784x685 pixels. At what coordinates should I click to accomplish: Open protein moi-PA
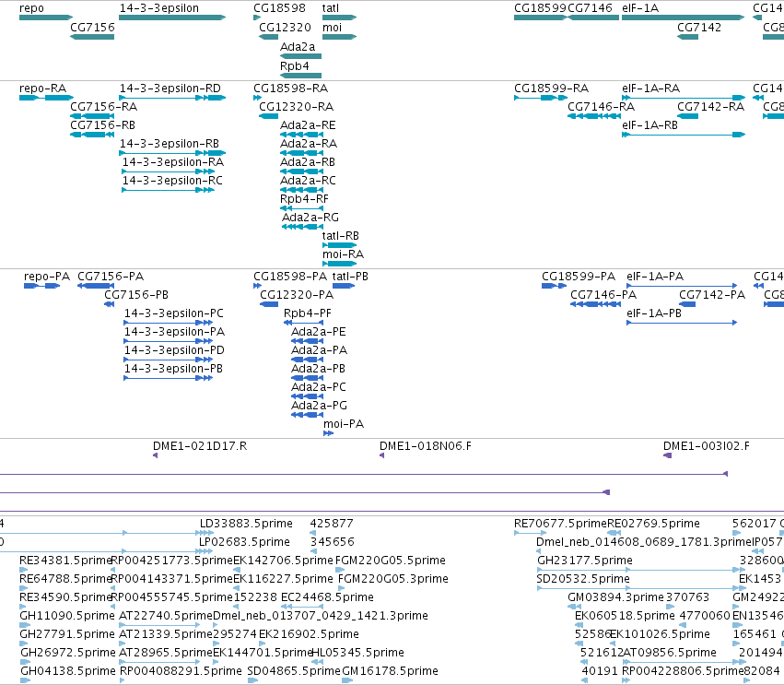(x=344, y=424)
